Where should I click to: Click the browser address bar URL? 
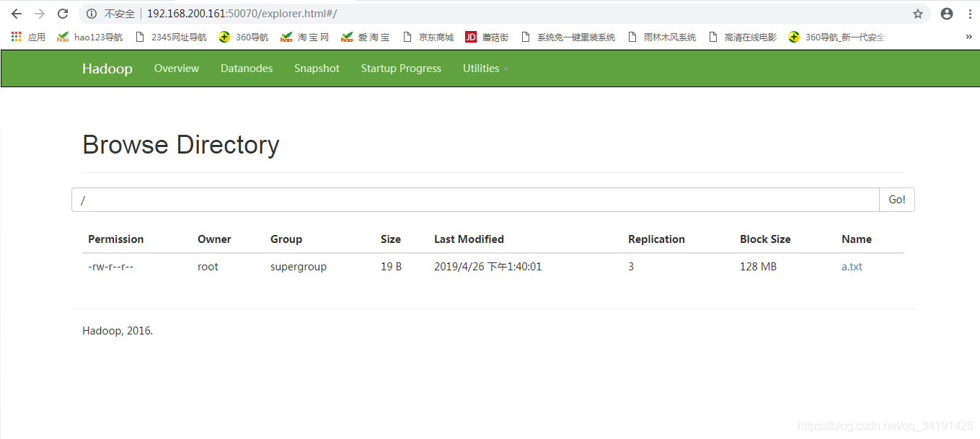click(242, 14)
